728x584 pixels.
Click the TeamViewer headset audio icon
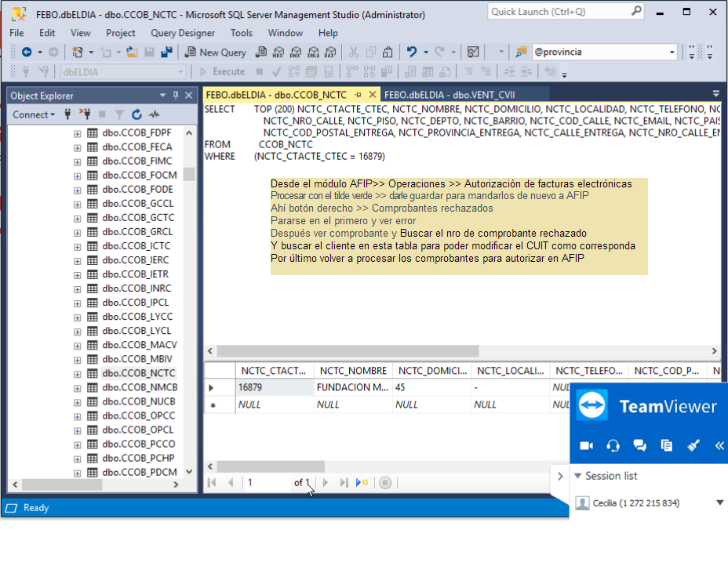tap(613, 445)
